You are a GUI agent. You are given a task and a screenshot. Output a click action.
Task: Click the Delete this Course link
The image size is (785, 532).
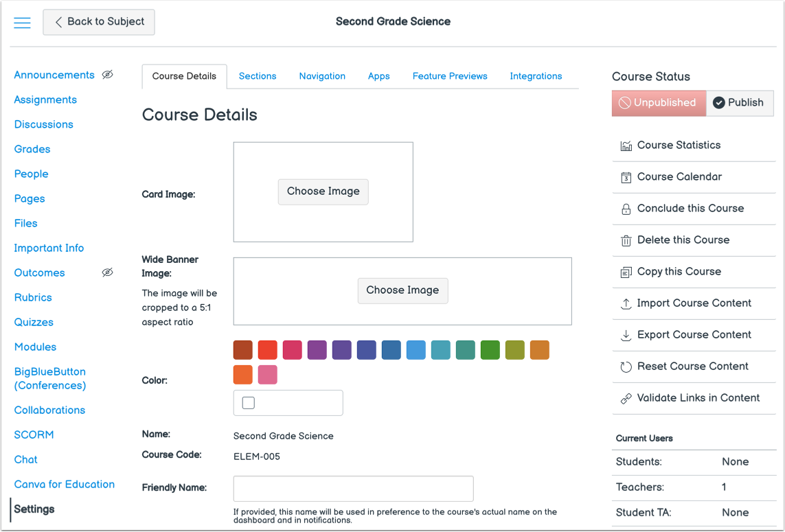coord(683,240)
